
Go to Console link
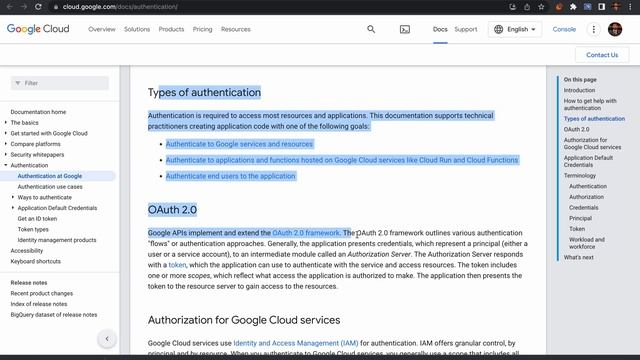pyautogui.click(x=564, y=29)
